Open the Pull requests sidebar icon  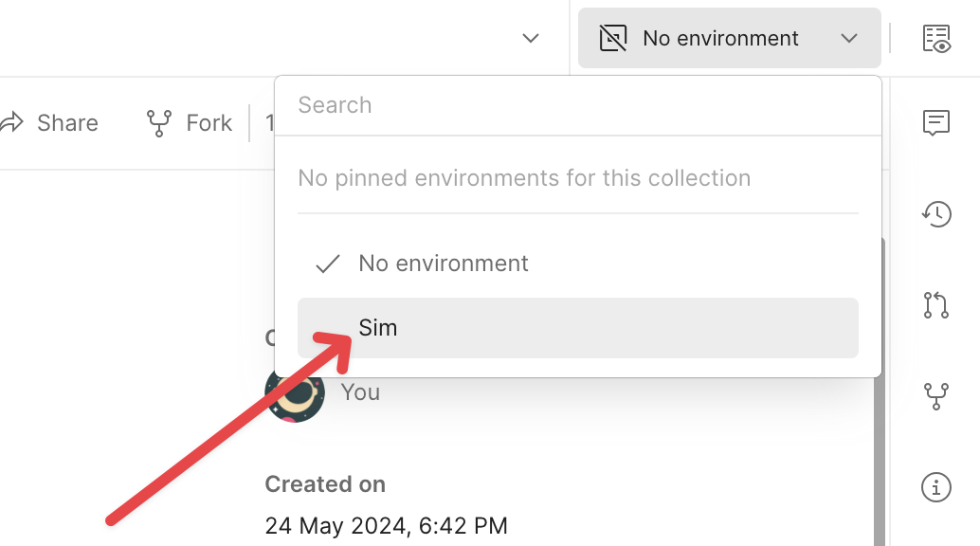point(936,305)
